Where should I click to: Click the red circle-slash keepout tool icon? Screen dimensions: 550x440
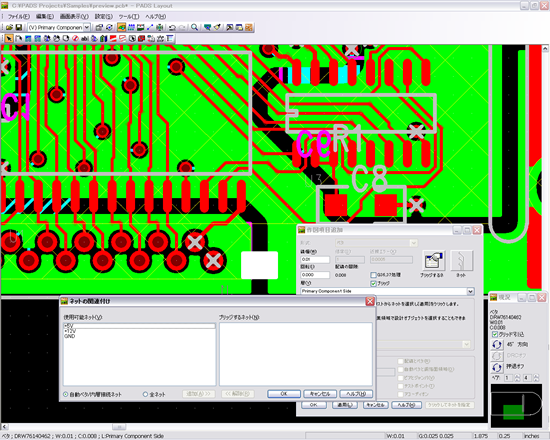pyautogui.click(x=75, y=39)
